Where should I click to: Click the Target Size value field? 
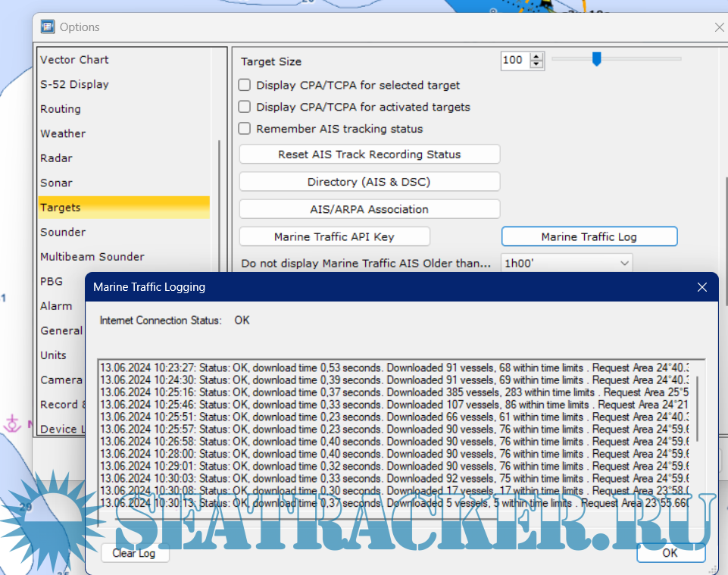coord(516,58)
